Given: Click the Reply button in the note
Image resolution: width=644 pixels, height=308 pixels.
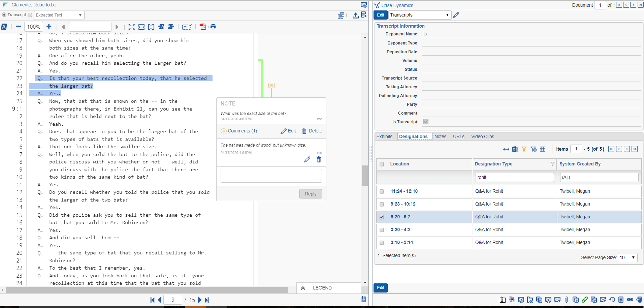Looking at the screenshot, I should [x=310, y=194].
